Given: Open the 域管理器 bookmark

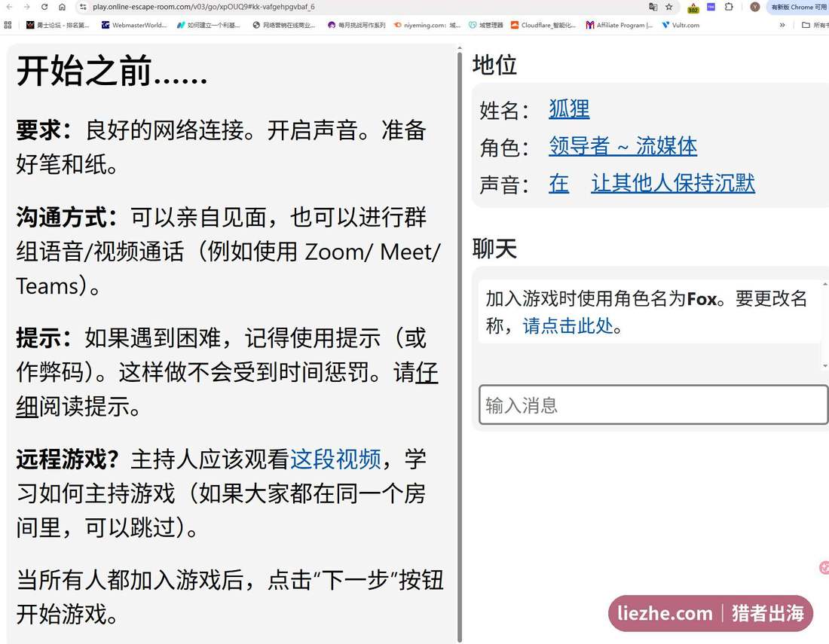Looking at the screenshot, I should 486,25.
